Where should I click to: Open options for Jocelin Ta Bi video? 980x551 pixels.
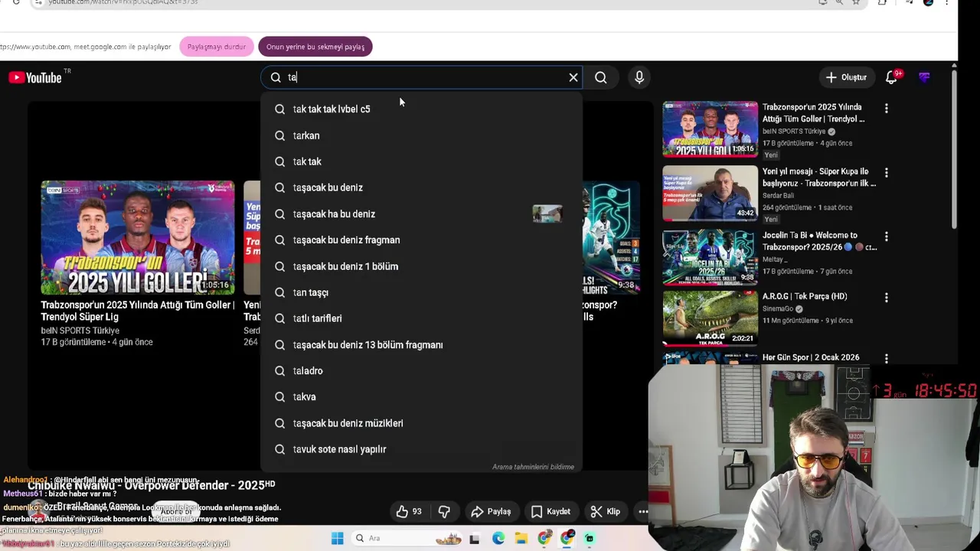coord(887,236)
